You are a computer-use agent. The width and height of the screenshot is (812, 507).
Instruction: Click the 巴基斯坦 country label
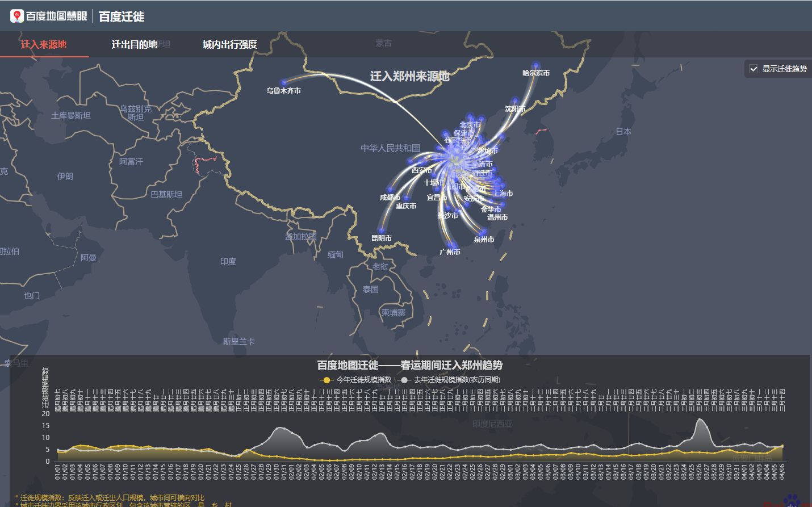(x=166, y=194)
